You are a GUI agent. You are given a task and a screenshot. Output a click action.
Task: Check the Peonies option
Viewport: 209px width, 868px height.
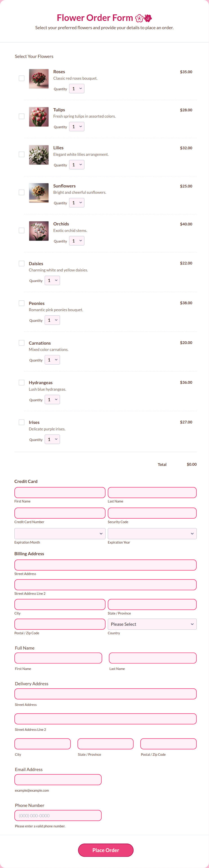pos(22,303)
